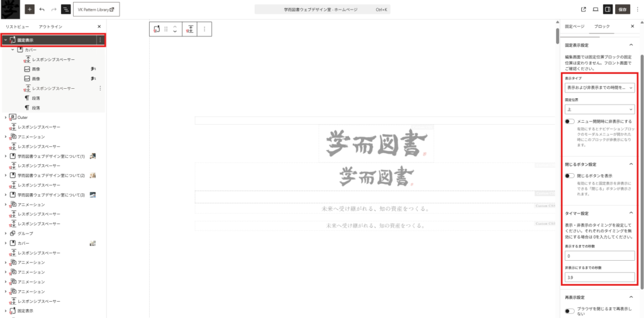Switch to the 固定ページ tab

[574, 26]
